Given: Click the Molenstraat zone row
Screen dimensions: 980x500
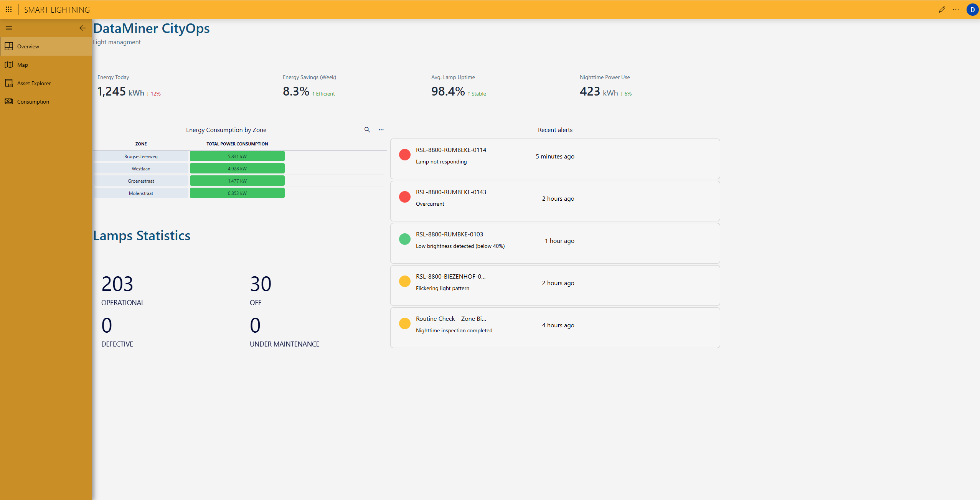Looking at the screenshot, I should click(x=141, y=193).
